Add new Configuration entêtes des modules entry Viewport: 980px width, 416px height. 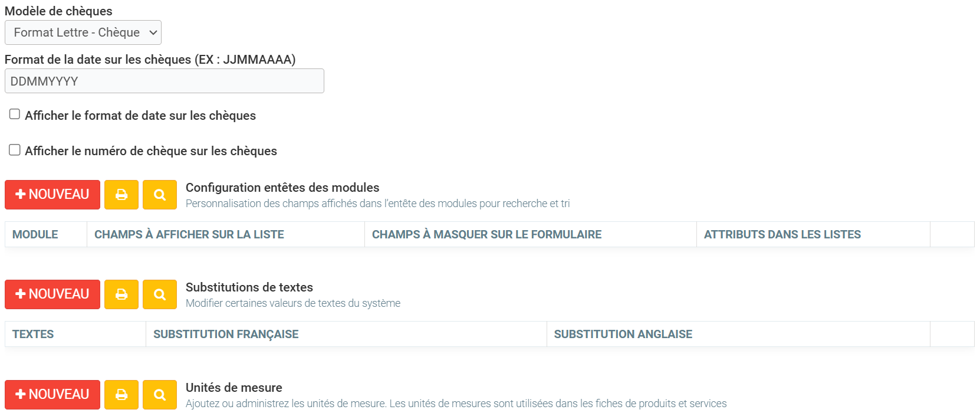pos(52,195)
